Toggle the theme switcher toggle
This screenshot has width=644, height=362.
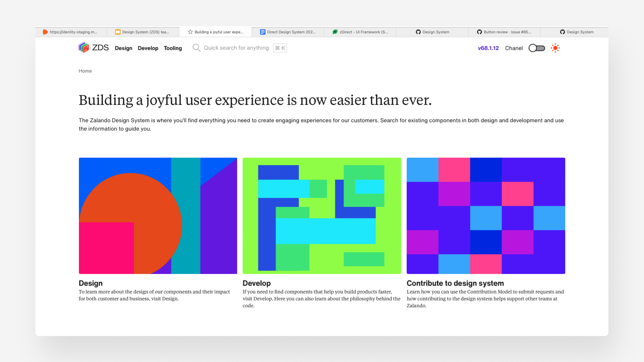tap(537, 48)
